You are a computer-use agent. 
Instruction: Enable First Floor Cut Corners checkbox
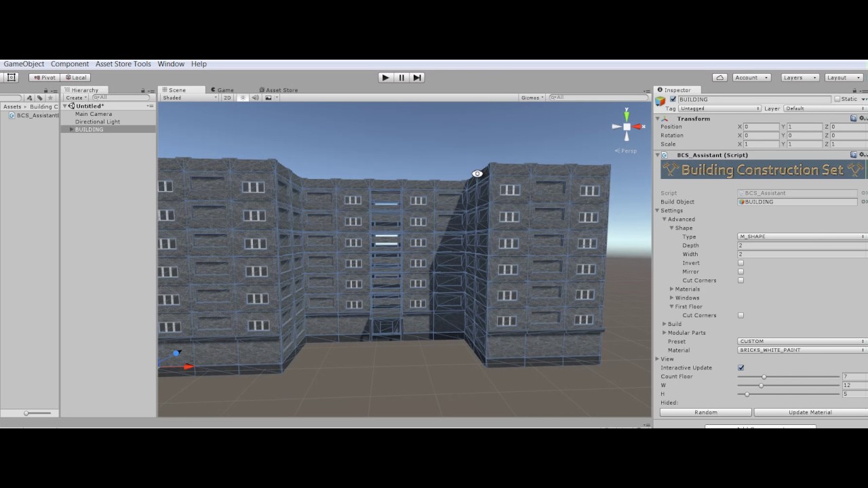click(741, 315)
